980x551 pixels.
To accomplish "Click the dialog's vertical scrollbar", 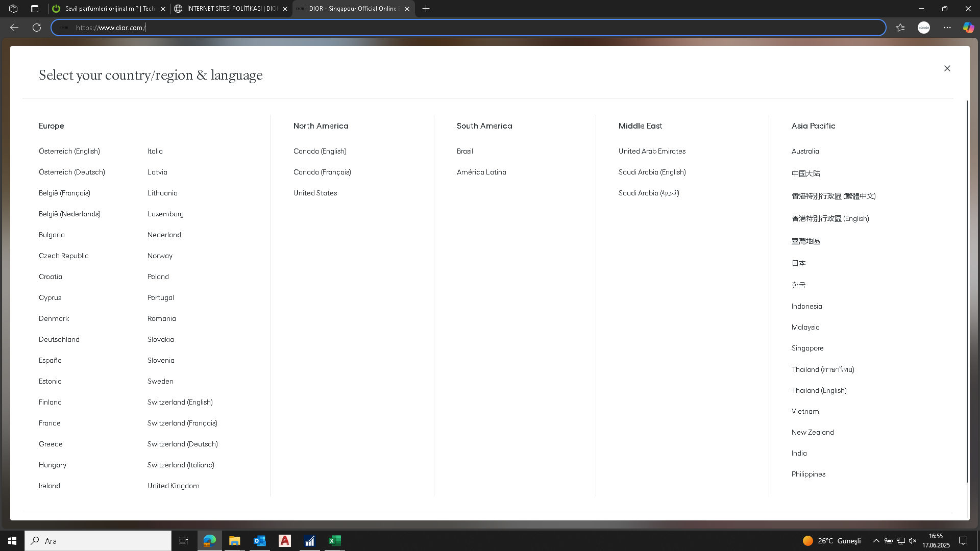I will coord(967,291).
